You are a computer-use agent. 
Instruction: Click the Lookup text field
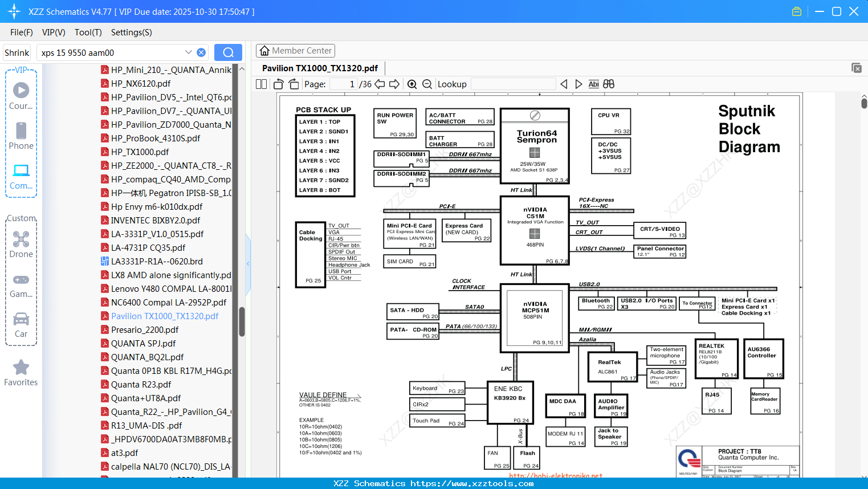coord(513,84)
